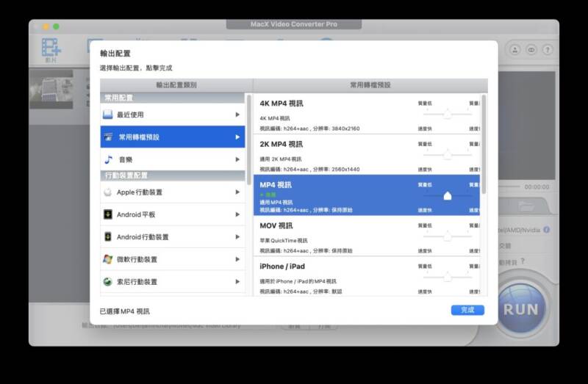Click the 行動裝置配置 section header
Screen dimensions: 588x384
click(173, 175)
